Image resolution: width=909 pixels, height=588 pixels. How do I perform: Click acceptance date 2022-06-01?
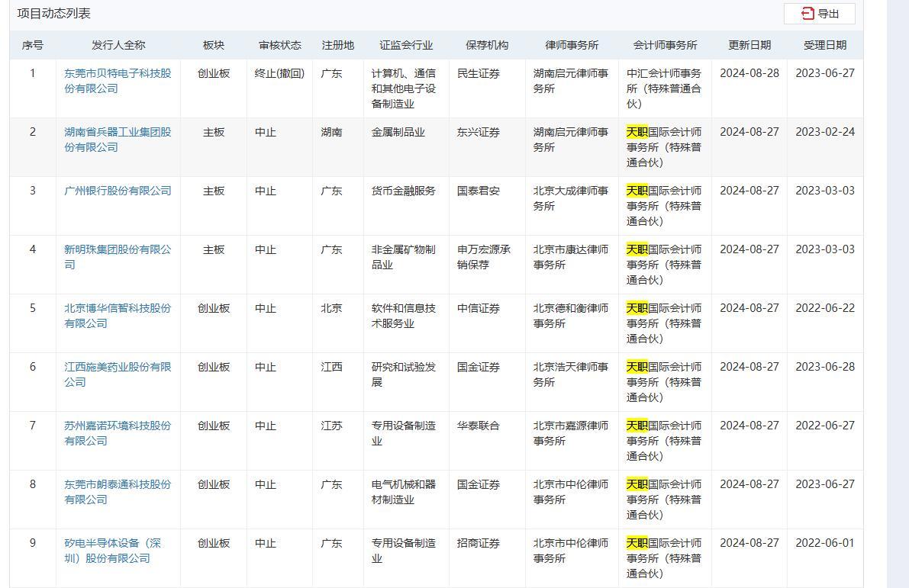click(x=825, y=543)
